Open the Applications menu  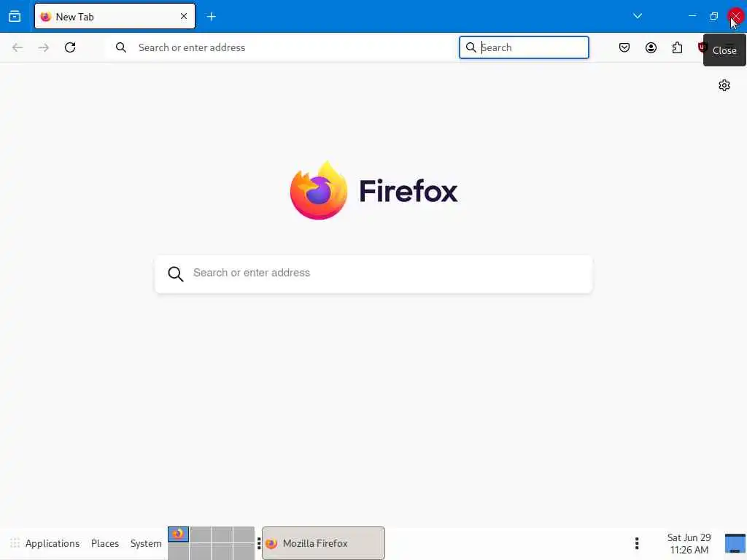pyautogui.click(x=53, y=543)
